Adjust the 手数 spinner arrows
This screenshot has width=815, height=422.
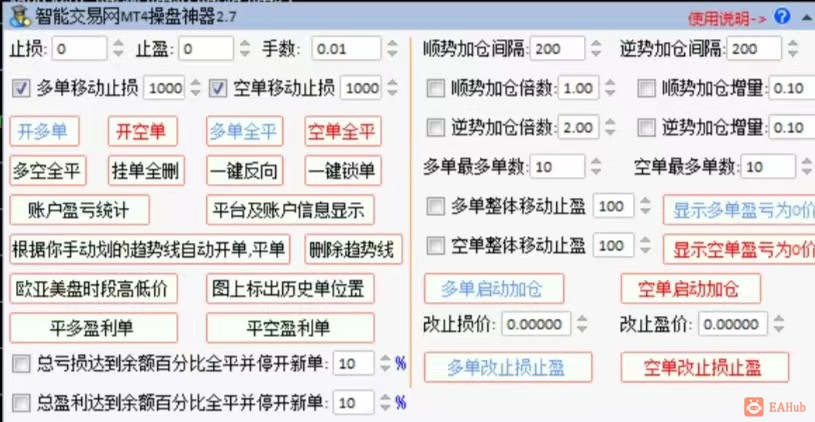[x=392, y=49]
